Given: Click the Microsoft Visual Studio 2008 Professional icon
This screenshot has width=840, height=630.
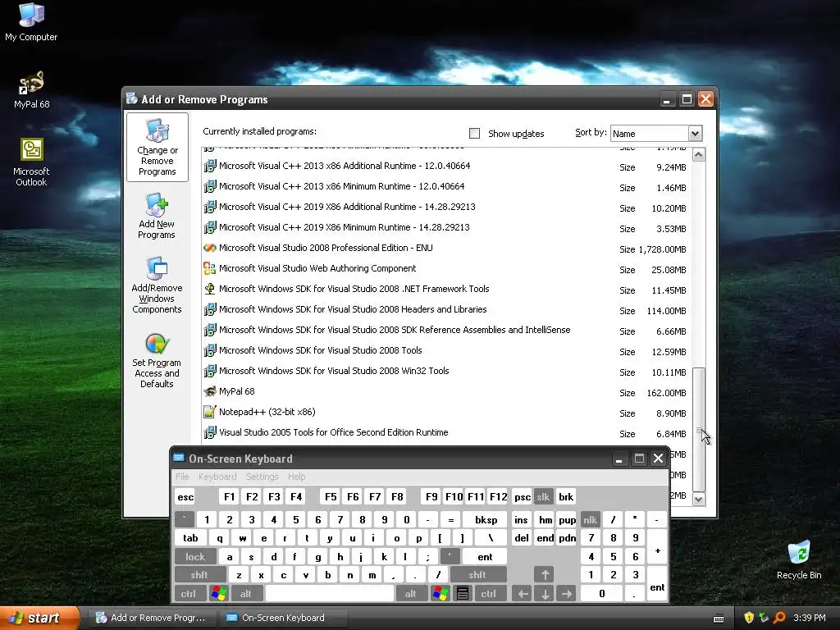Looking at the screenshot, I should pyautogui.click(x=210, y=248).
